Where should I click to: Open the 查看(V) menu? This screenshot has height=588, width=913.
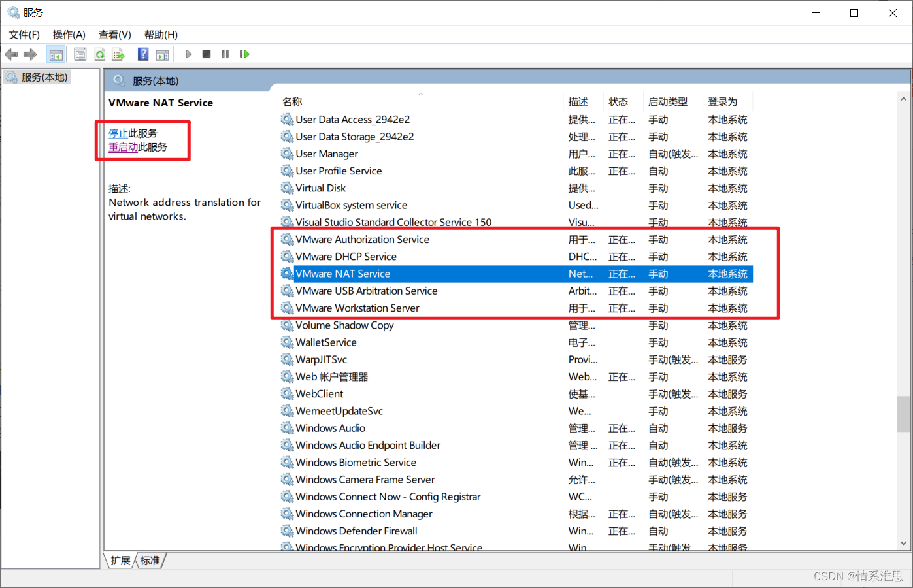point(115,35)
